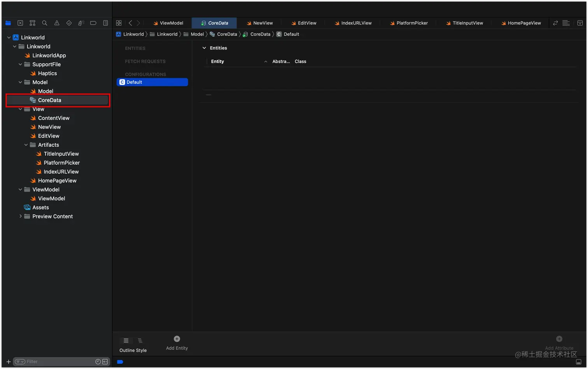Open the Test navigator diamond icon
The image size is (588, 369).
69,23
